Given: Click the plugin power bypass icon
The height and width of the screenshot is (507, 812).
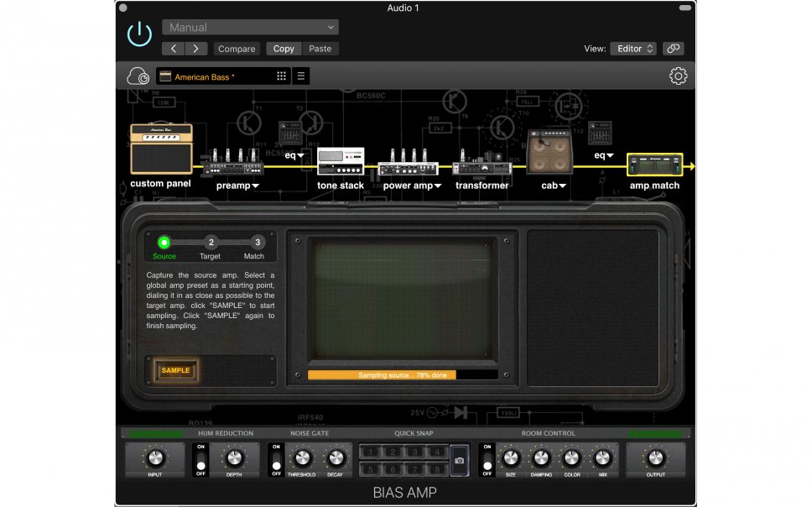Looking at the screenshot, I should (139, 34).
